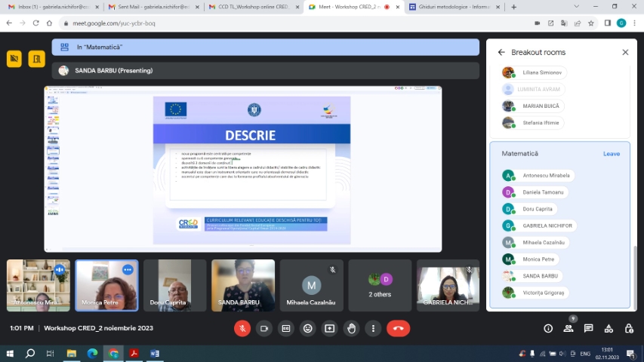The height and width of the screenshot is (362, 644).
Task: Go back using Breakout rooms arrow
Action: [501, 52]
